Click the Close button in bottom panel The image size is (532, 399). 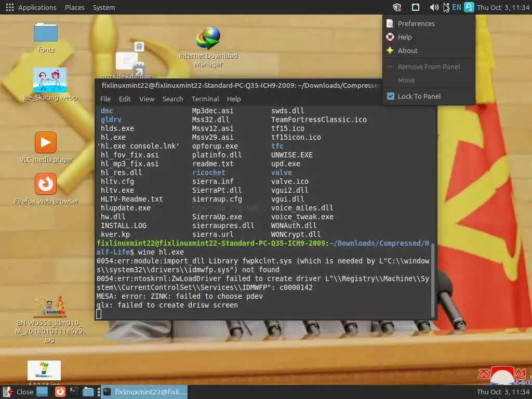18,392
